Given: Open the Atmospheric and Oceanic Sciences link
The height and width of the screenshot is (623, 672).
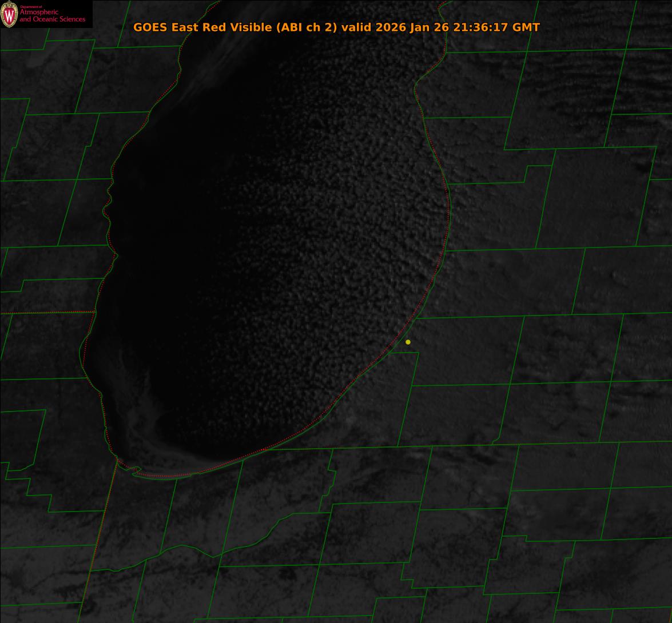Looking at the screenshot, I should [x=52, y=16].
